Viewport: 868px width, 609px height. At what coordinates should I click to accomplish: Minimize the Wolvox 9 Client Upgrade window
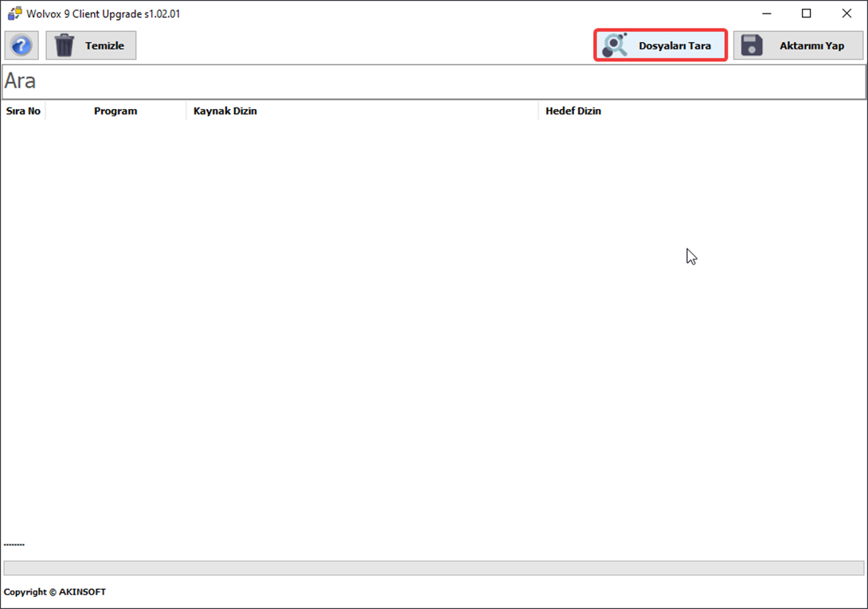click(767, 14)
